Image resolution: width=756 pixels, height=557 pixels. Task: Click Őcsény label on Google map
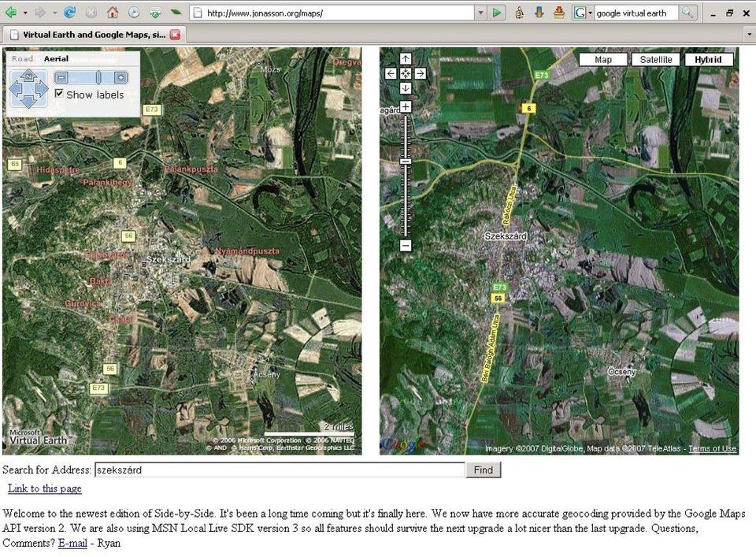tap(622, 371)
